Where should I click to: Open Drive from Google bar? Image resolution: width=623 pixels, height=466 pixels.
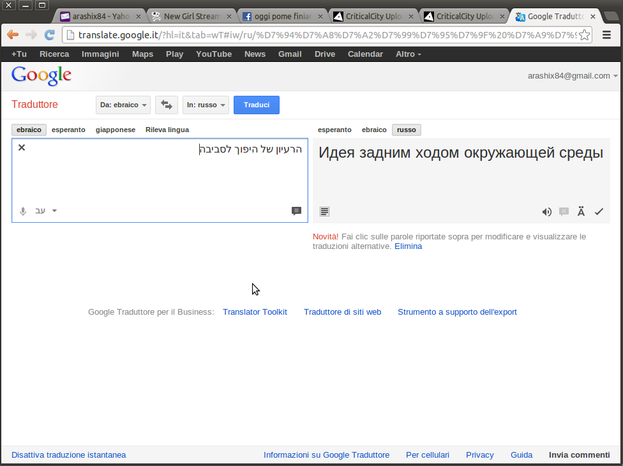(x=325, y=54)
